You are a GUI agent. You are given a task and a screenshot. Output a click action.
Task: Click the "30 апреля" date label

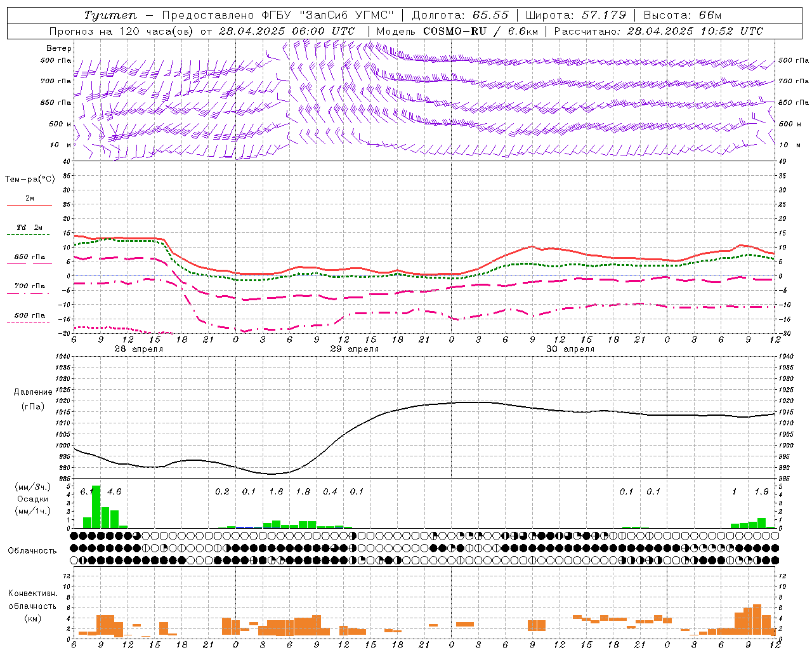pos(570,349)
